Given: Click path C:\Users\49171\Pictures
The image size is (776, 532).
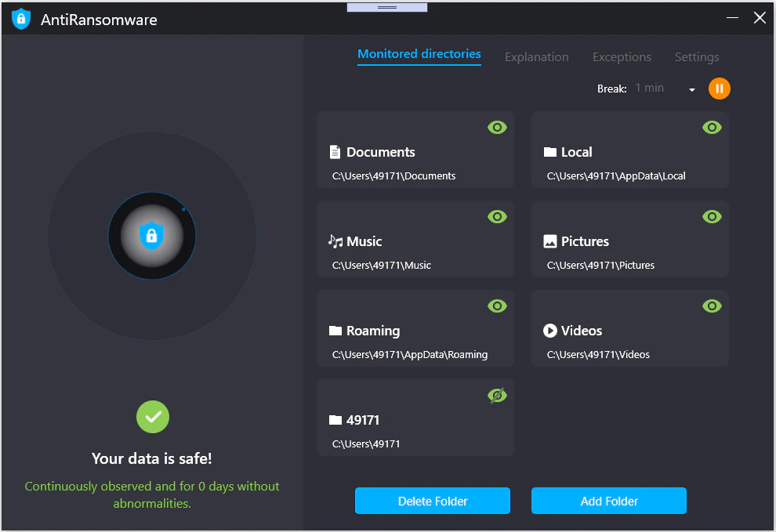Looking at the screenshot, I should 600,266.
